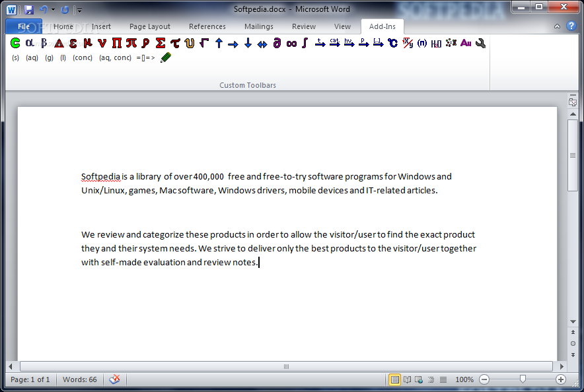The height and width of the screenshot is (392, 584).
Task: Click the 100% zoom level
Action: [464, 379]
